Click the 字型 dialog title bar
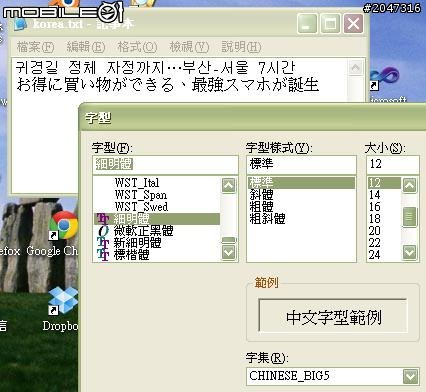This screenshot has height=392, width=426. coord(253,118)
